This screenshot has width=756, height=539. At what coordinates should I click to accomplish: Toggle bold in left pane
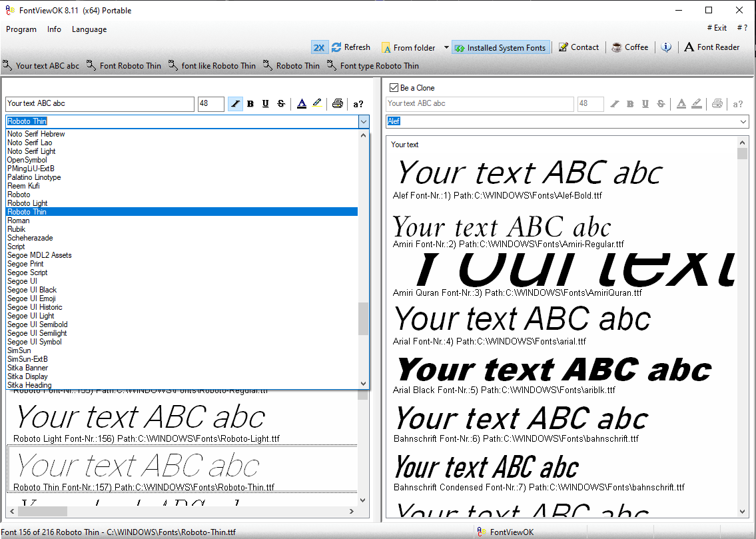pyautogui.click(x=250, y=104)
